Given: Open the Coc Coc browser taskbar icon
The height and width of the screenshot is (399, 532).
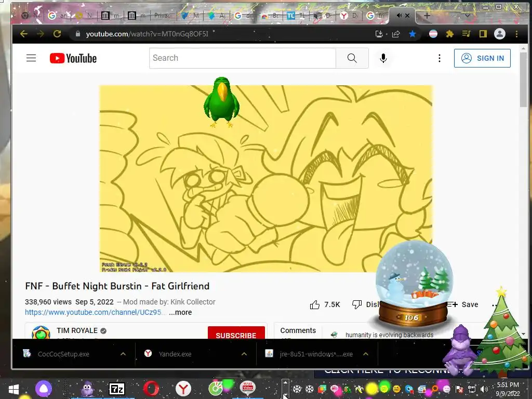Looking at the screenshot, I should tap(216, 389).
